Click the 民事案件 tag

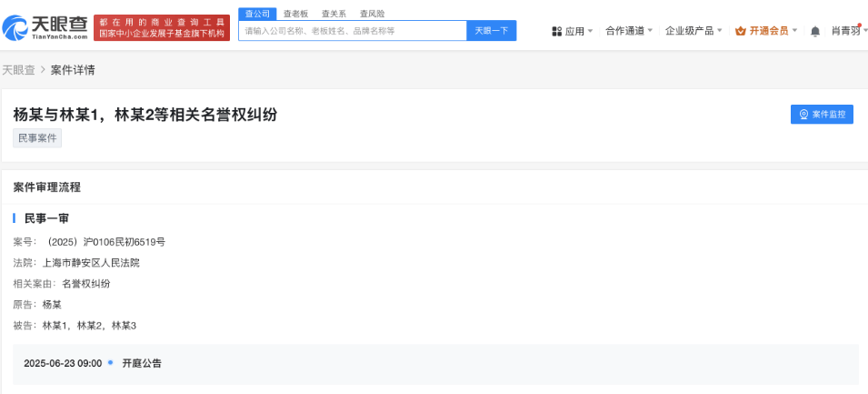click(37, 138)
